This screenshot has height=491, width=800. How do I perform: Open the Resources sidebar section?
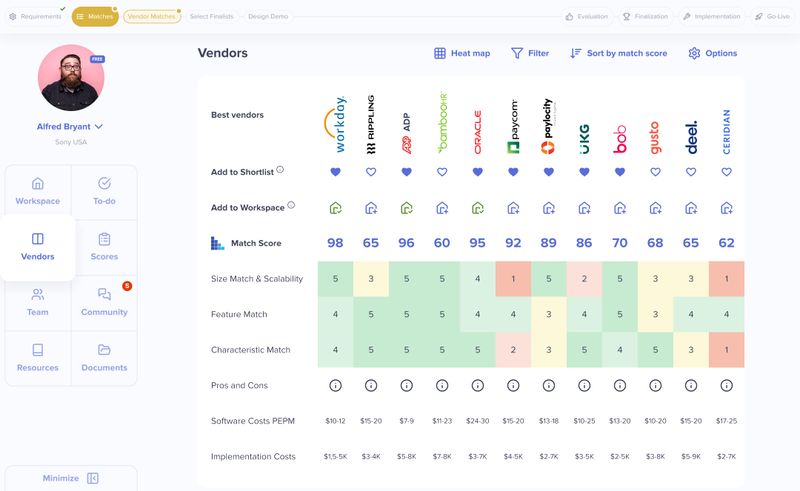(38, 358)
